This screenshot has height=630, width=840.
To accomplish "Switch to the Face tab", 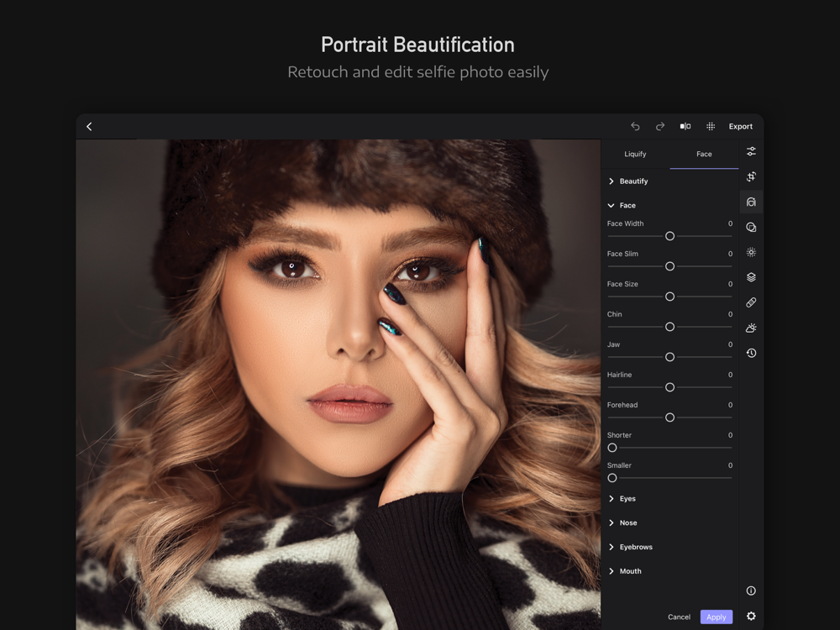I will pos(704,155).
